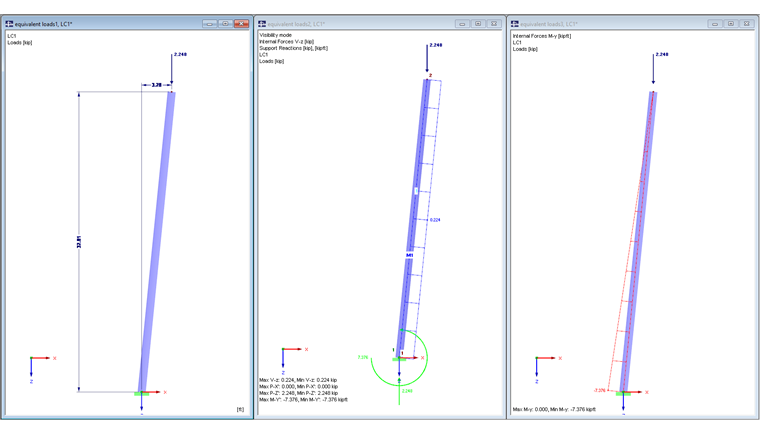760x435 pixels.
Task: Click the equivalent loads1 window title icon
Action: point(9,23)
